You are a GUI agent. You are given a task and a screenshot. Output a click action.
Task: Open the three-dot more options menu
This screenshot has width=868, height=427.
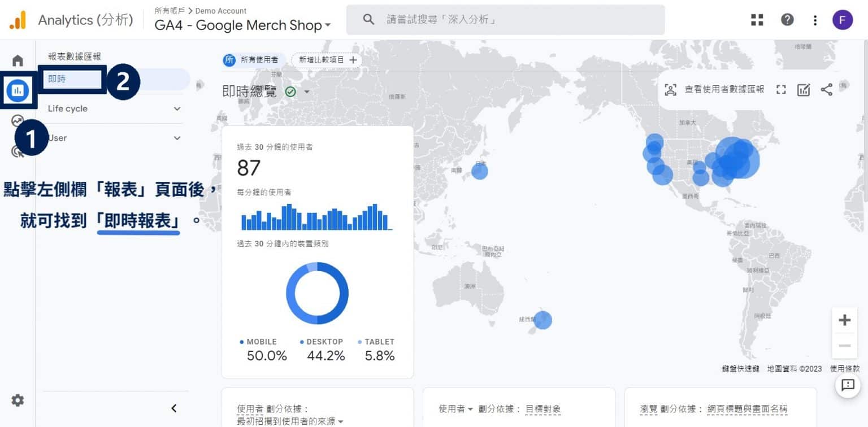815,20
